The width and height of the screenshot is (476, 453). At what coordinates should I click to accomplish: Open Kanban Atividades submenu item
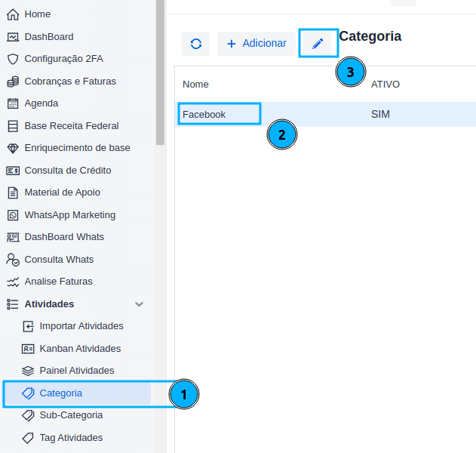79,349
